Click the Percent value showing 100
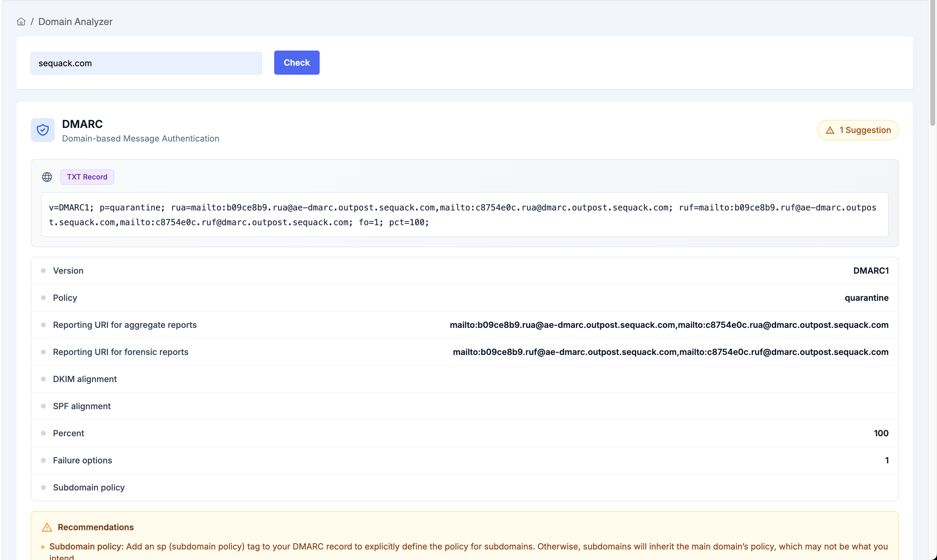The height and width of the screenshot is (560, 937). click(881, 433)
